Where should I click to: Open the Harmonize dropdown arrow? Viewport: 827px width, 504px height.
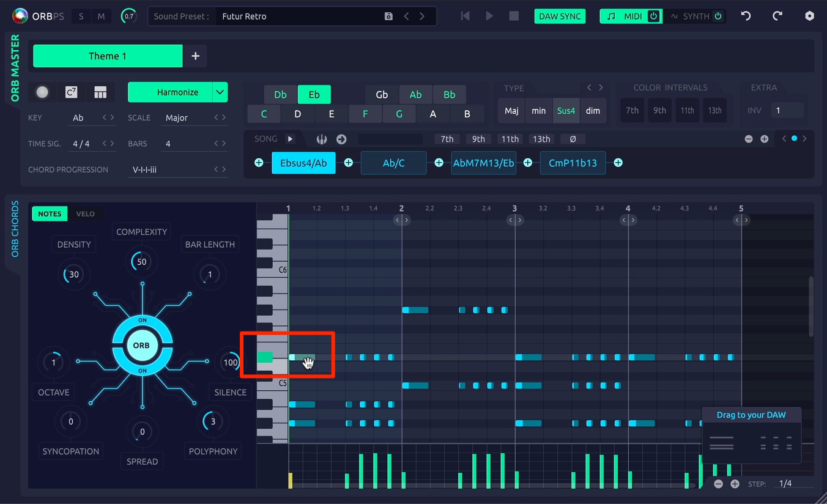tap(220, 92)
